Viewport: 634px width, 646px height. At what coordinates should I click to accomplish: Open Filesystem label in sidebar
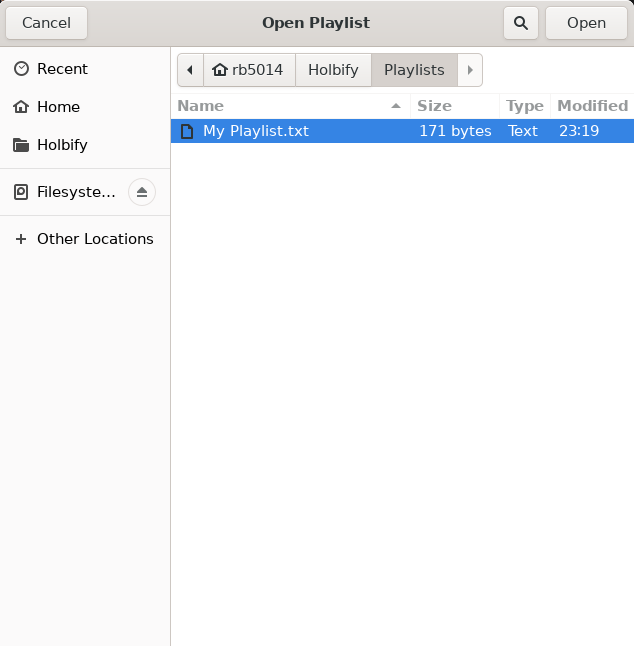76,192
